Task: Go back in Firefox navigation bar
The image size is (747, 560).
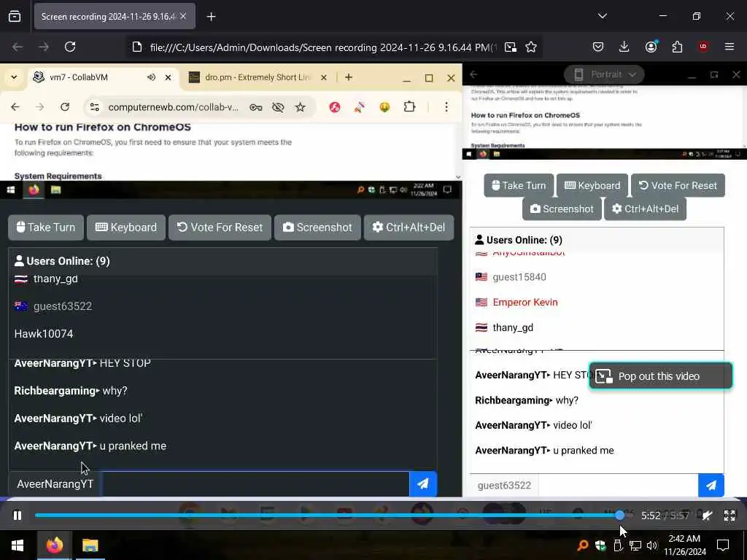Action: (x=18, y=47)
